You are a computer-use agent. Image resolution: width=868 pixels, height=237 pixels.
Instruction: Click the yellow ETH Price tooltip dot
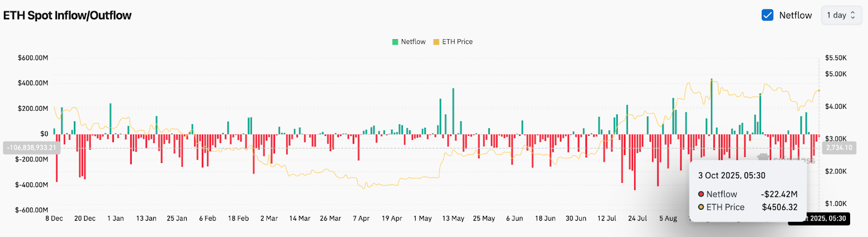coord(701,207)
